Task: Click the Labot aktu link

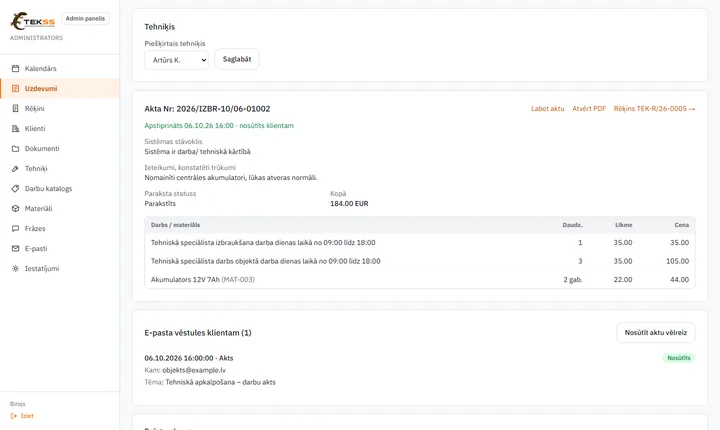Action: click(x=547, y=109)
